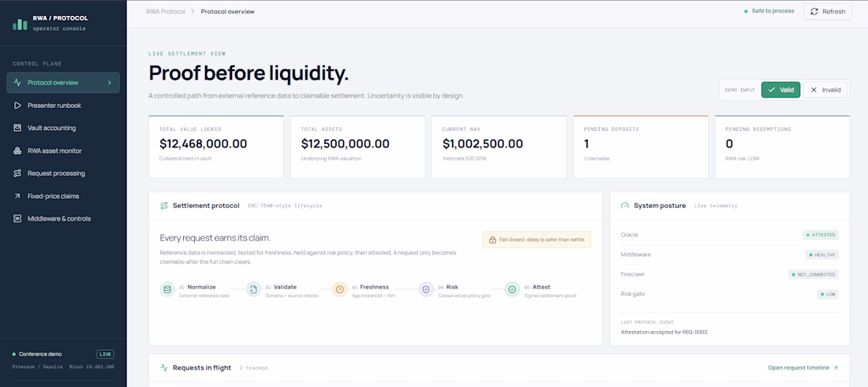This screenshot has height=387, width=868.
Task: Click the Total Value Locked card
Action: pos(216,147)
